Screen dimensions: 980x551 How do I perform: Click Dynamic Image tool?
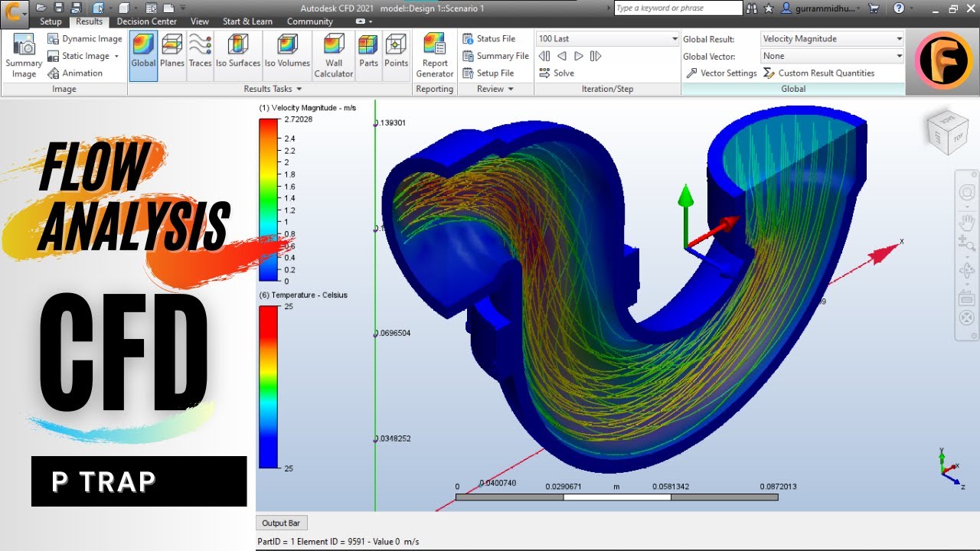click(x=85, y=38)
